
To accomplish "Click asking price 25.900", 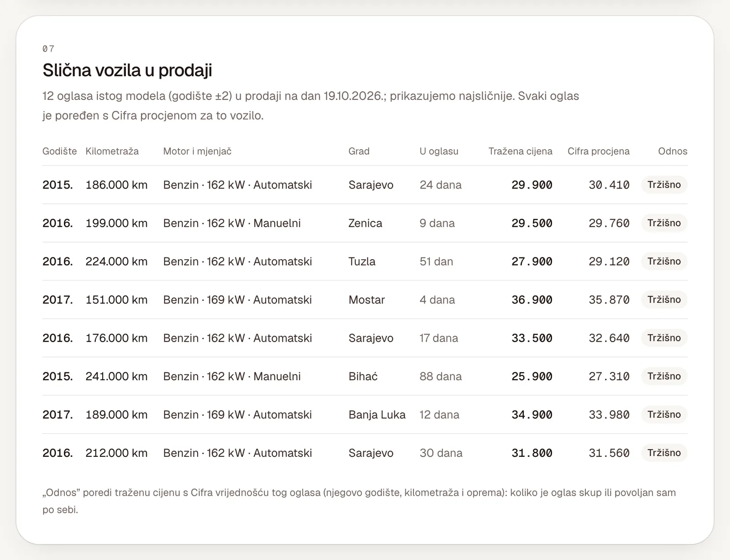I will tap(532, 377).
